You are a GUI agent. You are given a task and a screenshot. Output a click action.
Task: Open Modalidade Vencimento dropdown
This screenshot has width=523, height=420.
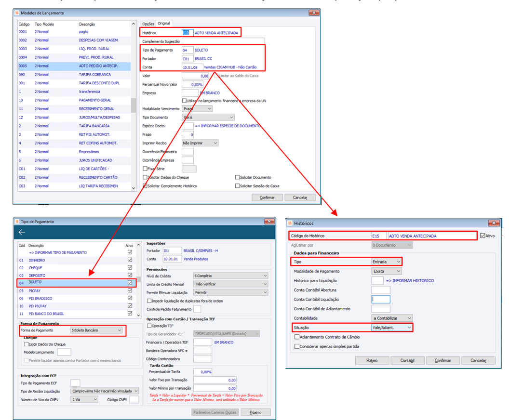(197, 109)
